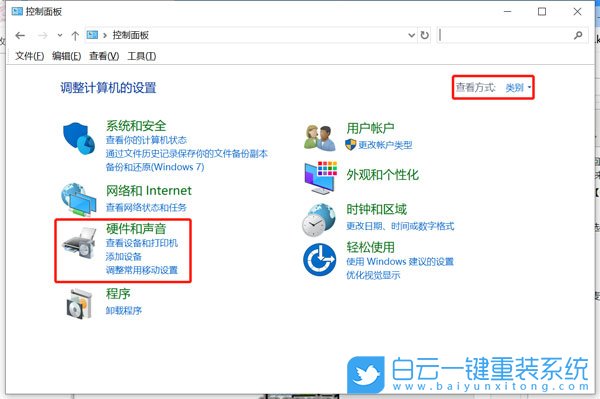The image size is (600, 399).
Task: Open the Network and Internet globe icon
Action: click(x=78, y=200)
